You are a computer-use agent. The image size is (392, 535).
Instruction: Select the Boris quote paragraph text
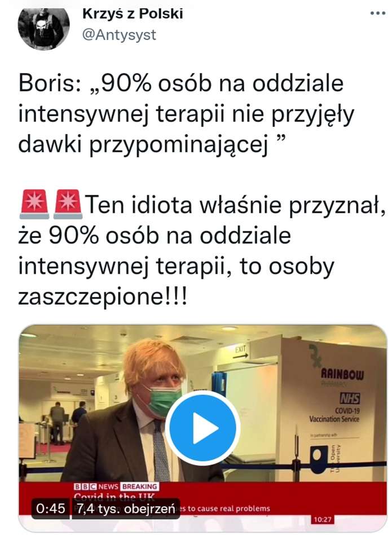coord(186,114)
